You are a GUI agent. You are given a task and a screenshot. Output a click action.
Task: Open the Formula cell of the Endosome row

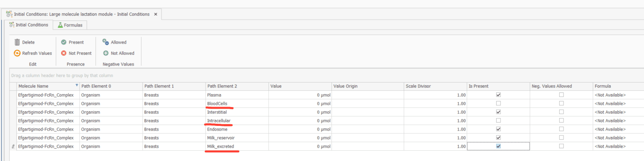point(618,129)
